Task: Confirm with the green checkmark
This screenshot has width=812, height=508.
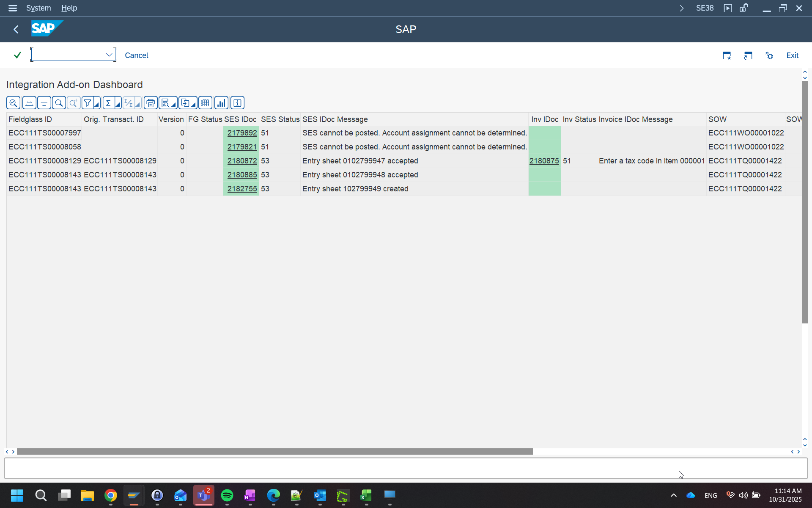Action: click(17, 55)
